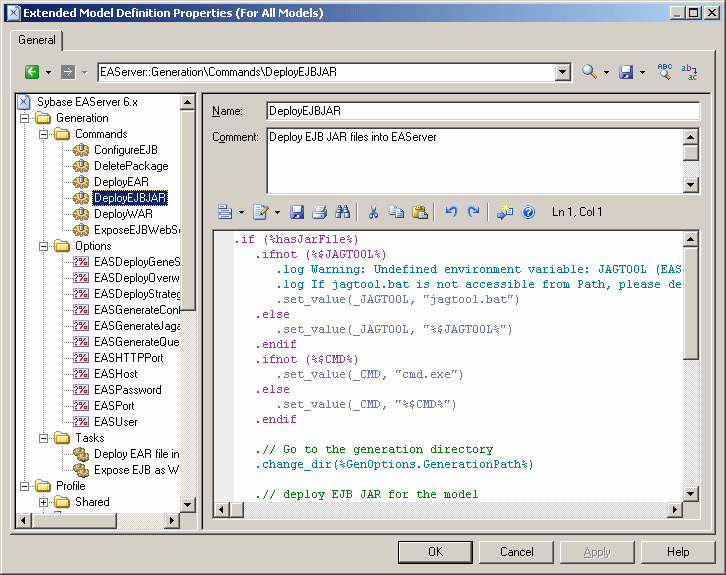Click the ab-ac replace icon
726x575 pixels.
689,72
